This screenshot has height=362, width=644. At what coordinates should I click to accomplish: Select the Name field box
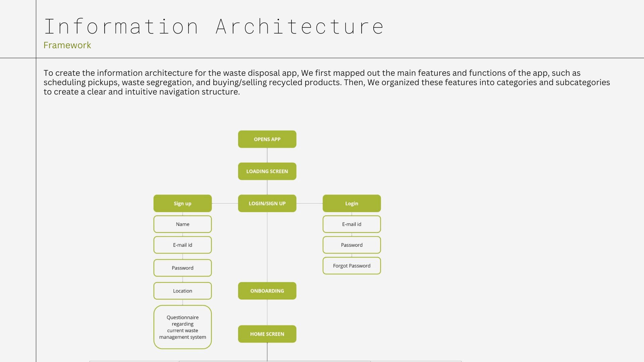point(182,224)
